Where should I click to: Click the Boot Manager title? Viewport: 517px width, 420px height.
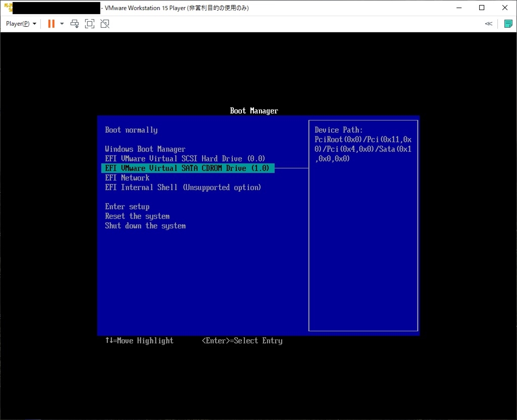(254, 111)
